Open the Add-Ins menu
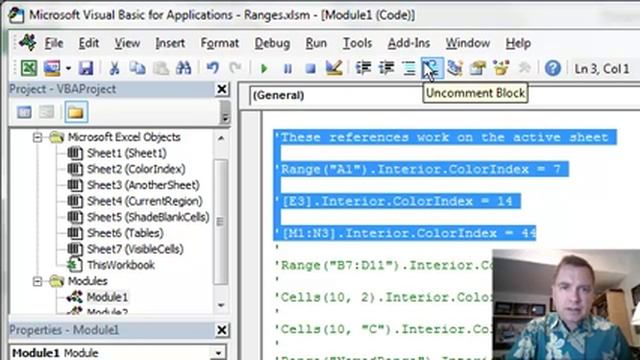Screen dimensions: 640x360 pyautogui.click(x=409, y=43)
